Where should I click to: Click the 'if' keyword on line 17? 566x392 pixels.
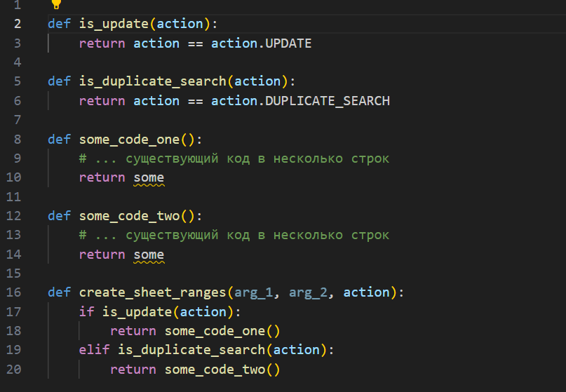point(87,311)
